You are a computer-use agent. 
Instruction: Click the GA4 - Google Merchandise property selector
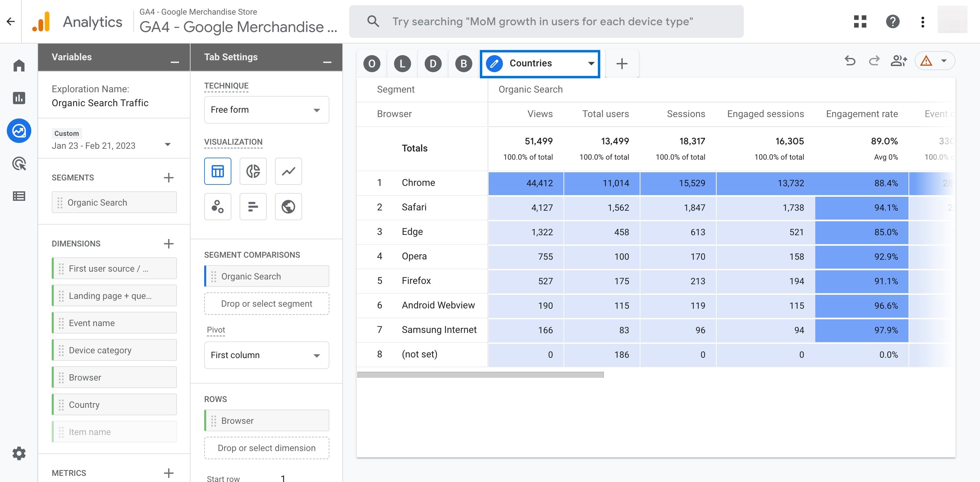238,21
